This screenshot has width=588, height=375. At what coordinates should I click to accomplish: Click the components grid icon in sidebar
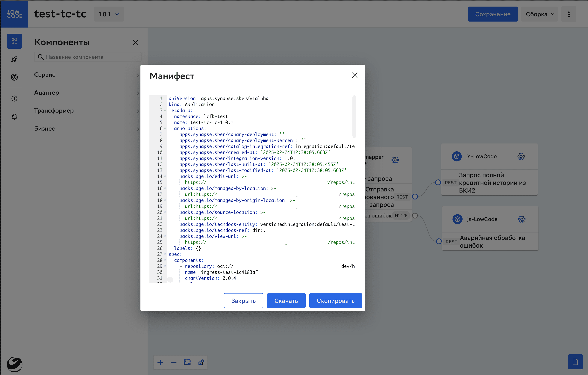[14, 41]
